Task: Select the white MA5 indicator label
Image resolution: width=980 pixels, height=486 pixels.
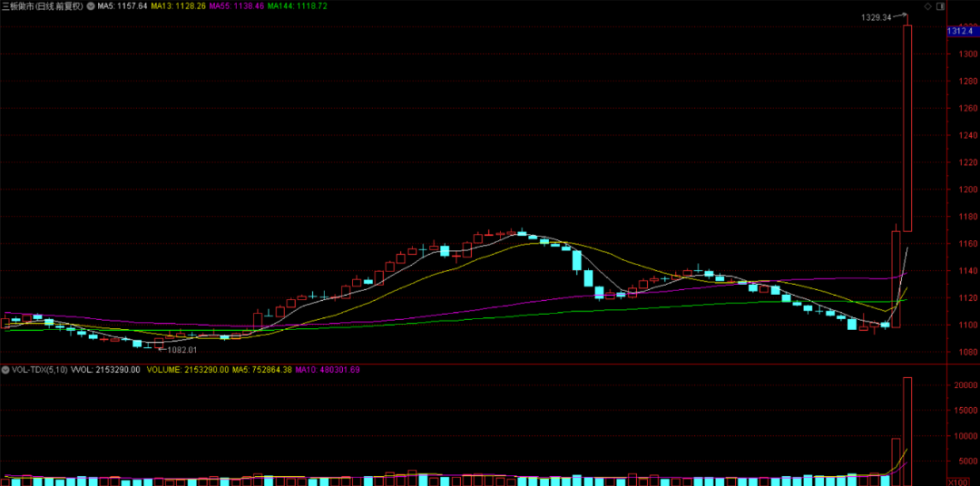Action: [x=120, y=6]
